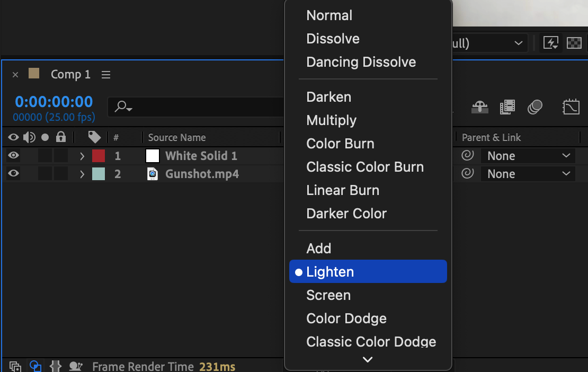The image size is (588, 372).
Task: Close the Comp 1 timeline tab
Action: click(15, 75)
